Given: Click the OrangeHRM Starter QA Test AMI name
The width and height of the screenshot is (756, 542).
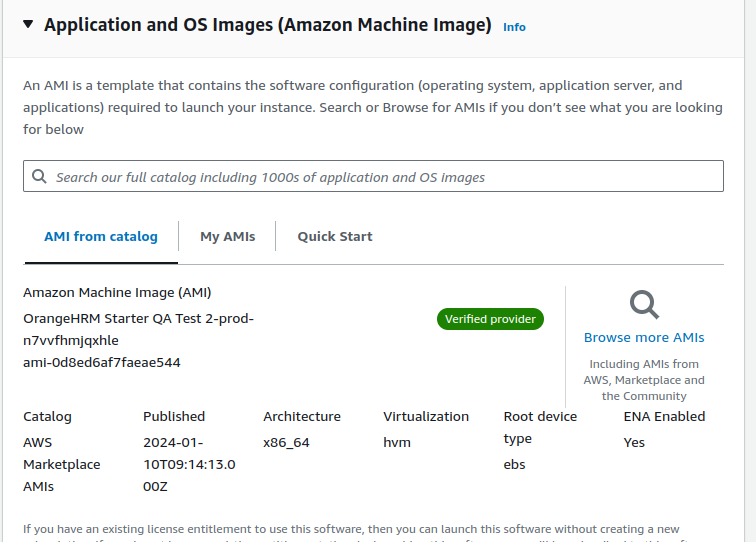Looking at the screenshot, I should pyautogui.click(x=138, y=329).
